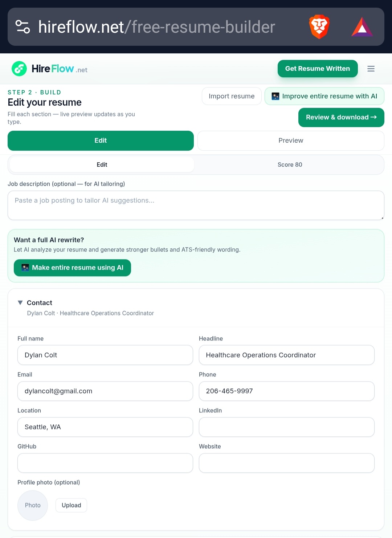Screen dimensions: 392x538
Task: Select the Score 80 tab
Action: [x=290, y=165]
